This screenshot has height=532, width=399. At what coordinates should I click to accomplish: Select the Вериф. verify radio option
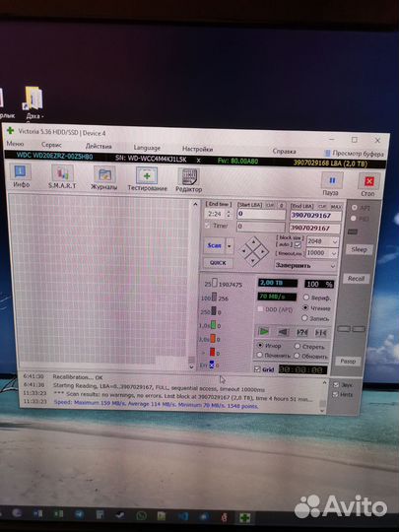(305, 298)
